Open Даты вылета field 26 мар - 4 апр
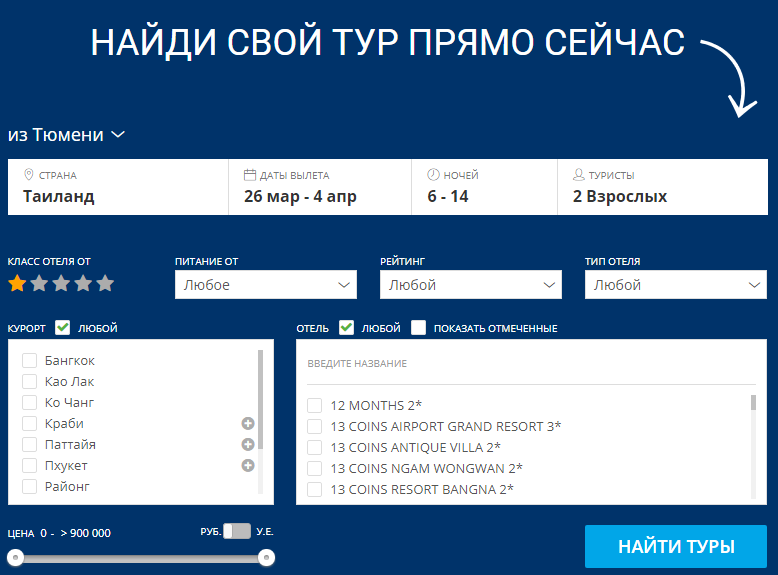 pos(320,187)
